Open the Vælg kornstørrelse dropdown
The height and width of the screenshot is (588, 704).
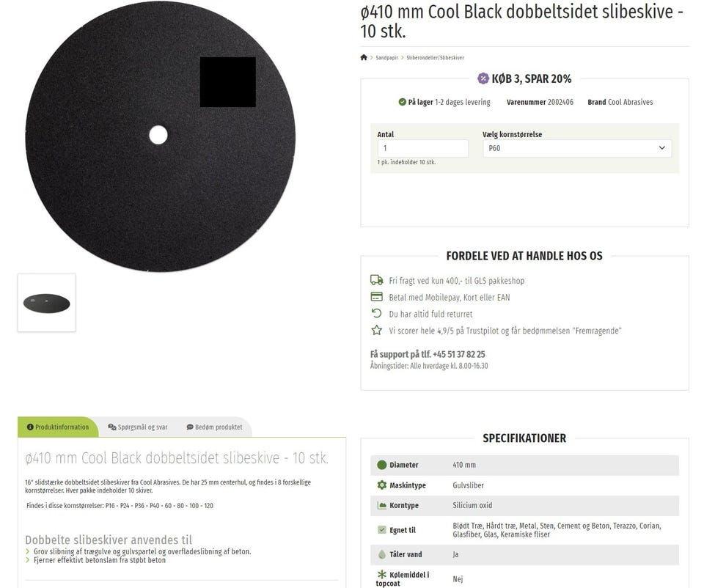[577, 148]
